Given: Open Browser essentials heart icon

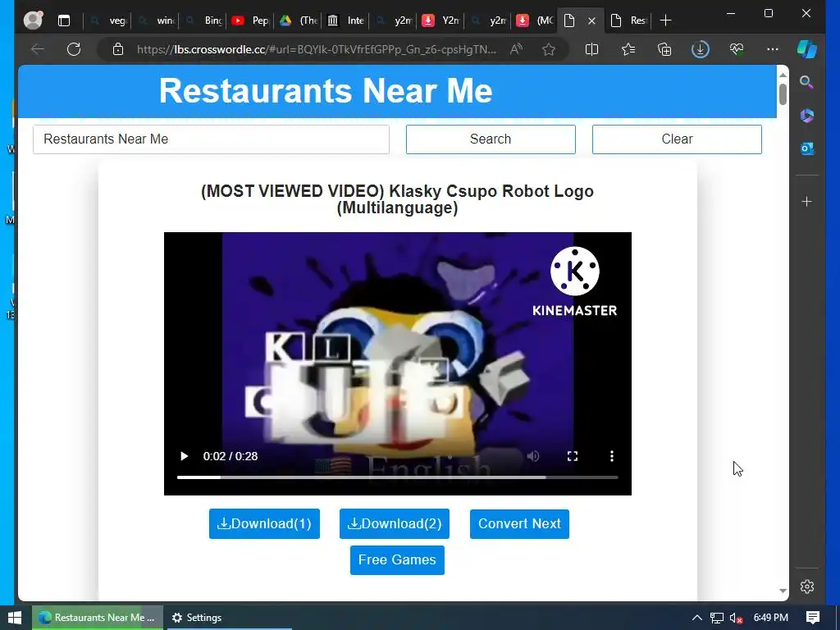Looking at the screenshot, I should [x=737, y=49].
